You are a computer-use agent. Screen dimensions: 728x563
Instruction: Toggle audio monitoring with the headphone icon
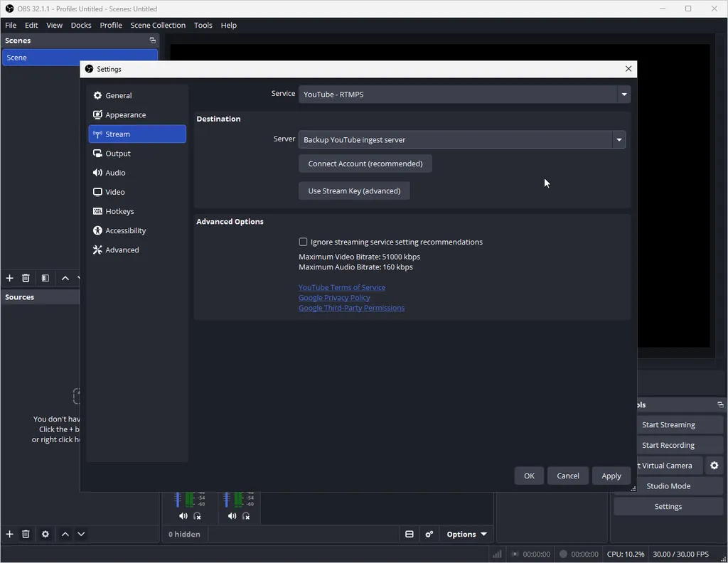[x=197, y=516]
